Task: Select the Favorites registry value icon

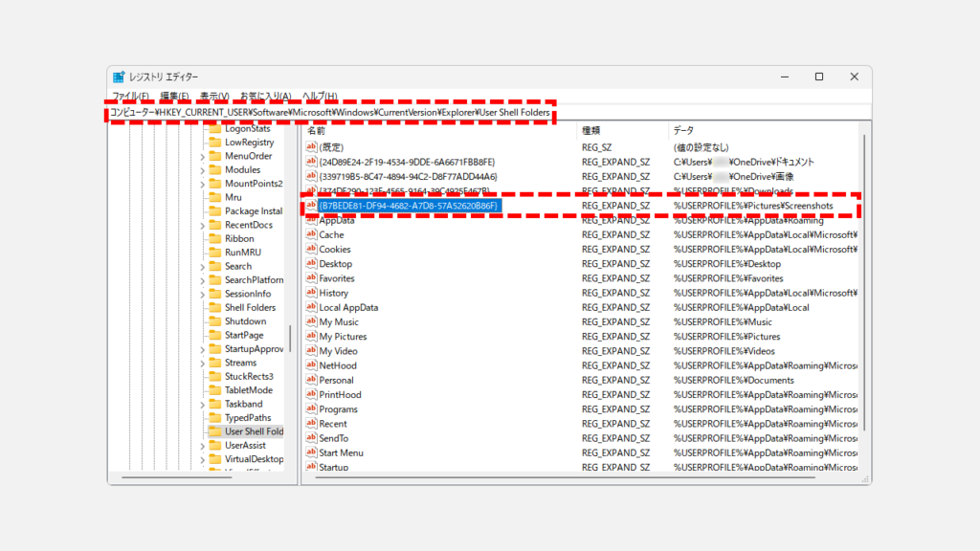Action: click(311, 278)
